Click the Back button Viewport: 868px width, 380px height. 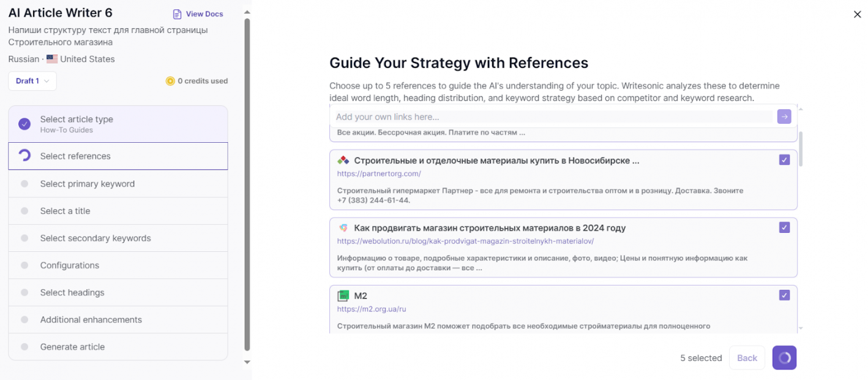747,358
